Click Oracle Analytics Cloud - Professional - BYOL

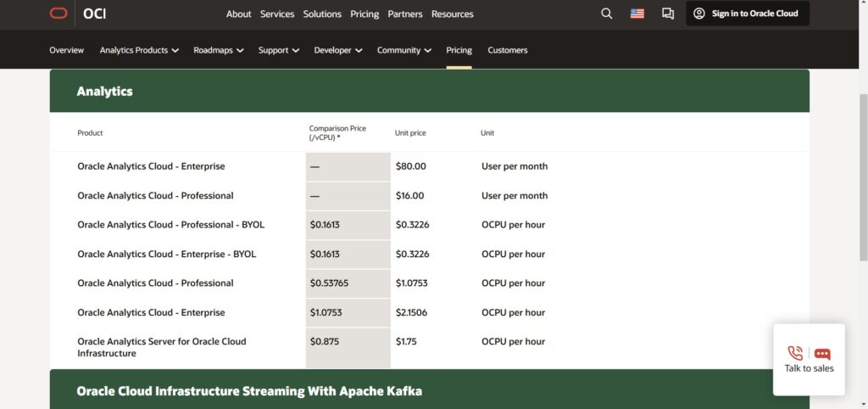click(171, 225)
